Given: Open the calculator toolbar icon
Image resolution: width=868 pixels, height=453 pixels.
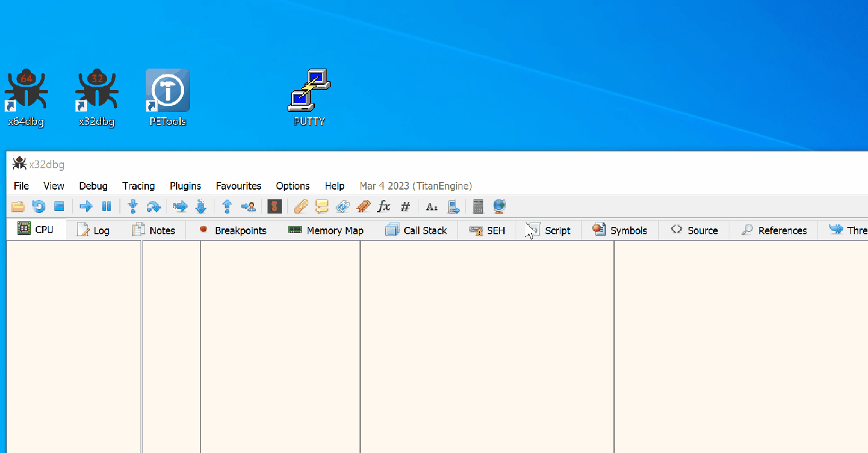Looking at the screenshot, I should pos(478,206).
